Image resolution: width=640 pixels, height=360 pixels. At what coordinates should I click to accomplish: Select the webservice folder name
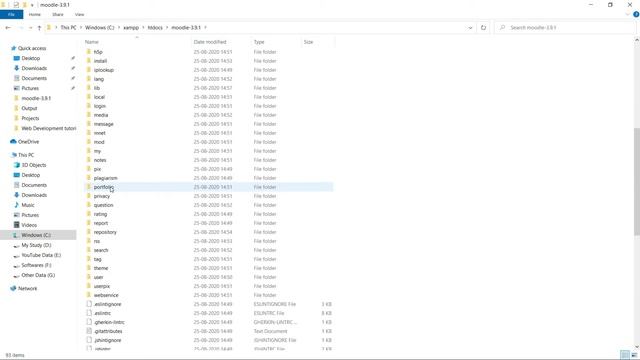click(x=106, y=295)
